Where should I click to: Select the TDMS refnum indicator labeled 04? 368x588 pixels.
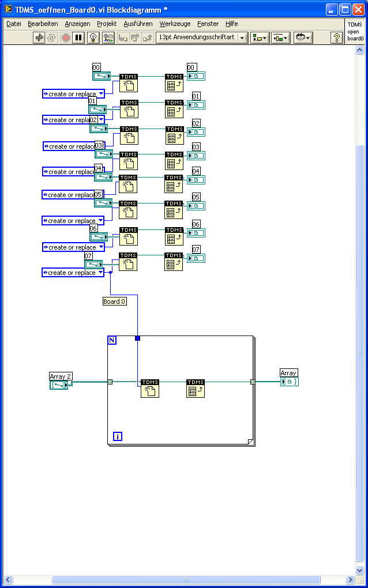click(x=196, y=180)
